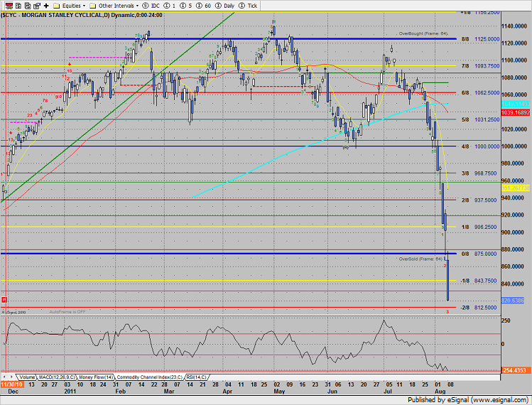Open the Money Flow(14) study tab

tap(96, 377)
